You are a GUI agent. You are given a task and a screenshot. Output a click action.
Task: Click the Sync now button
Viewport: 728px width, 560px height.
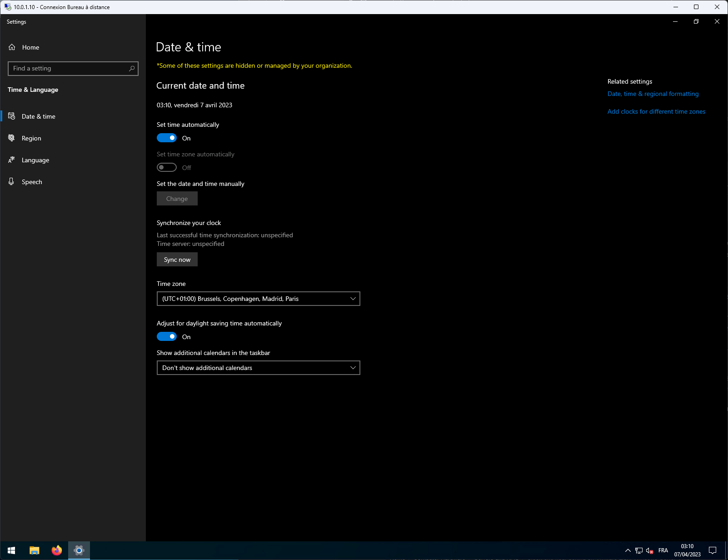[177, 259]
